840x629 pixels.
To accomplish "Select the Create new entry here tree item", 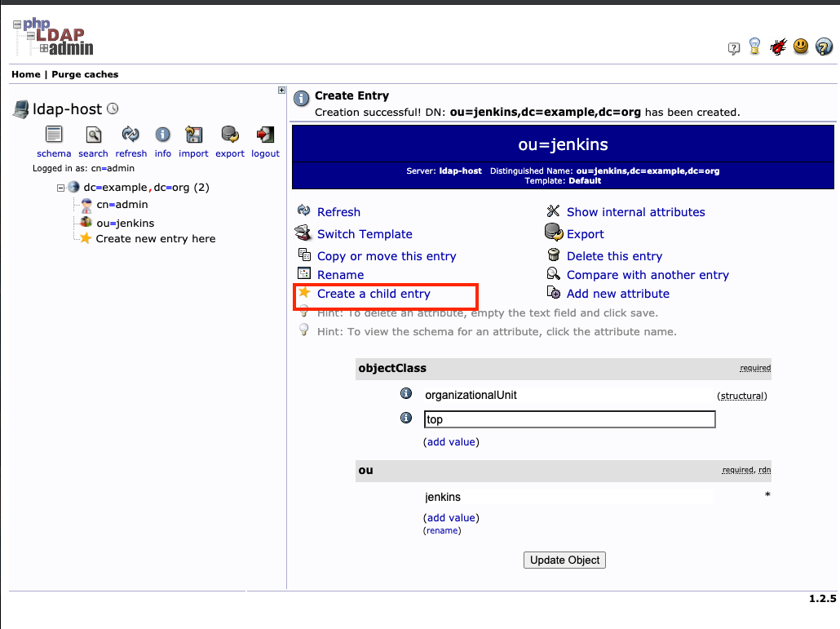I will (x=155, y=239).
